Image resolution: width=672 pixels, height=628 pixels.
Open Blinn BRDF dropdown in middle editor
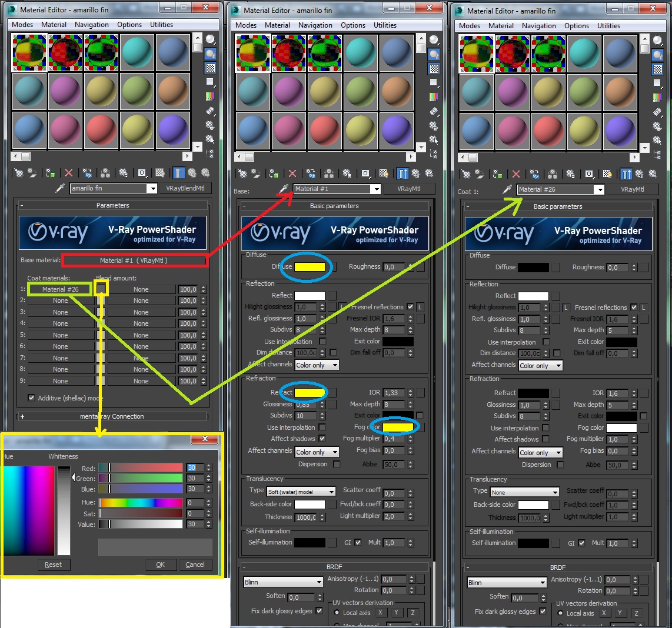point(283,582)
